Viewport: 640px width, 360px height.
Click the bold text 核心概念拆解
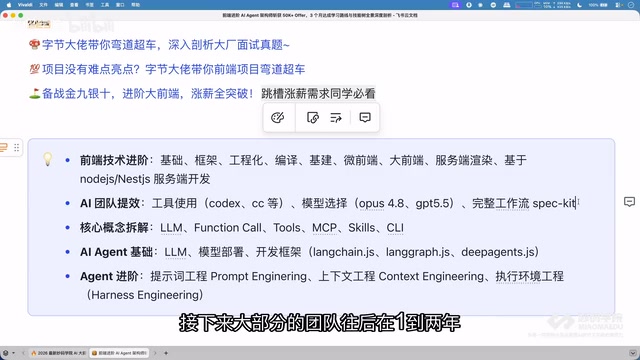[114, 228]
